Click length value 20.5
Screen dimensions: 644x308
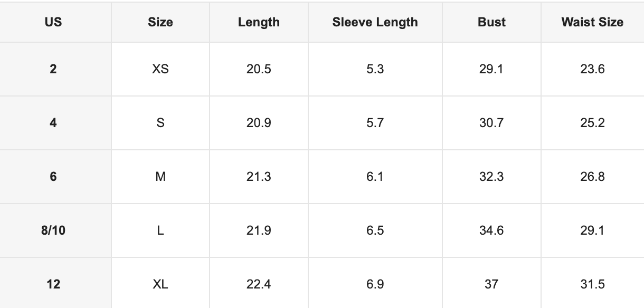(x=259, y=69)
